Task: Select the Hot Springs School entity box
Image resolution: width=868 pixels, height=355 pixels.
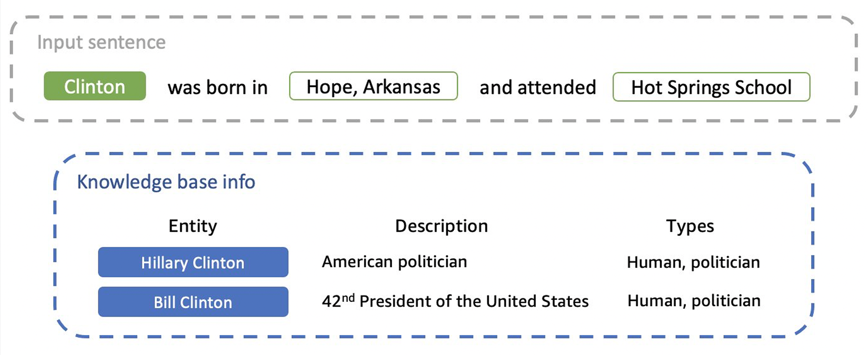Action: click(x=711, y=87)
